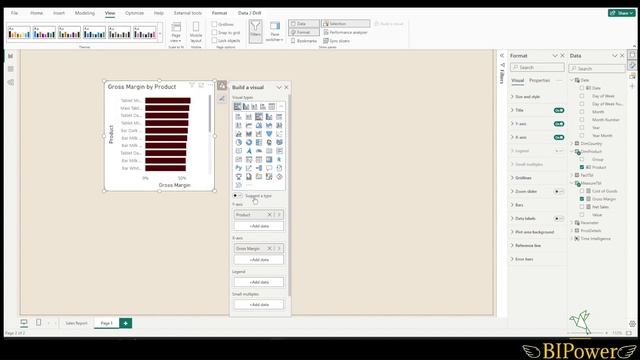Search in the Data pane field
This screenshot has width=640, height=360.
pos(597,68)
